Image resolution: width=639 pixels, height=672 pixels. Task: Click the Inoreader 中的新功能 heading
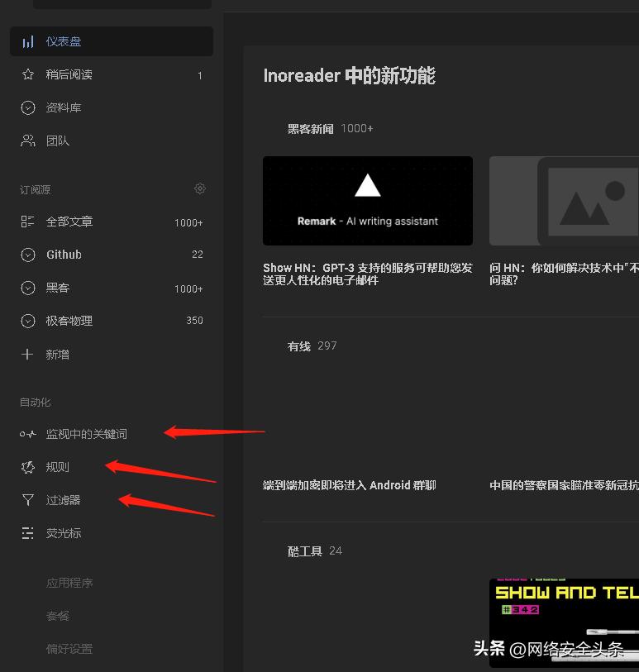[350, 76]
